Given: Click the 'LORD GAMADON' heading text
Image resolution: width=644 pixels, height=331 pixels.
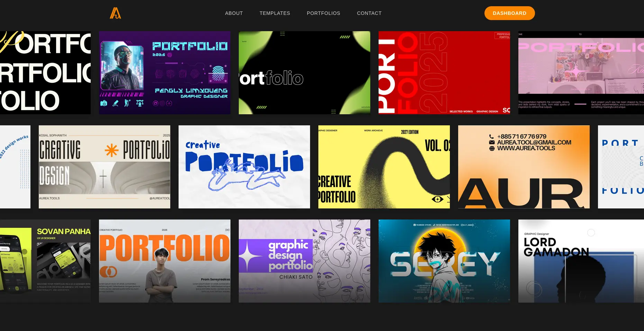Looking at the screenshot, I should pos(556,247).
